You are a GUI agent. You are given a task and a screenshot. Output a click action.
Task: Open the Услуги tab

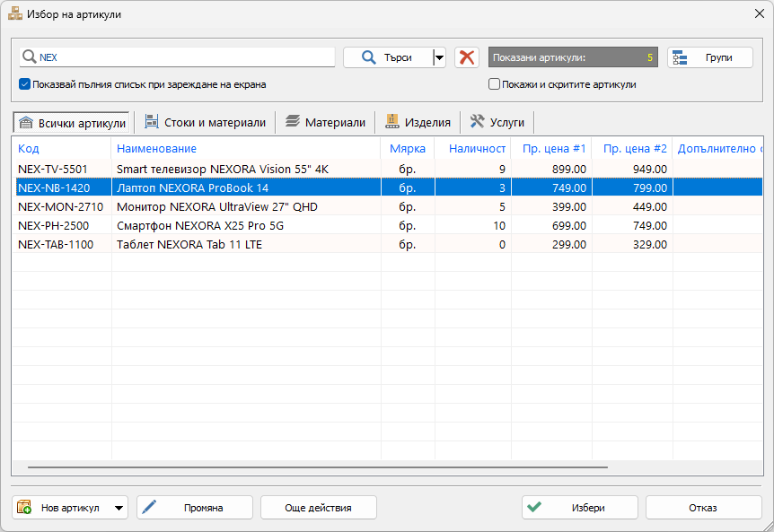point(497,122)
